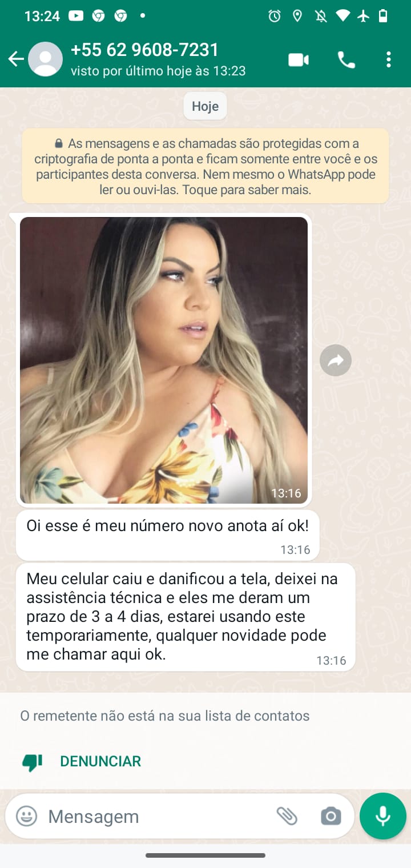The image size is (411, 868).
Task: Open the camera from the message bar
Action: (x=331, y=816)
